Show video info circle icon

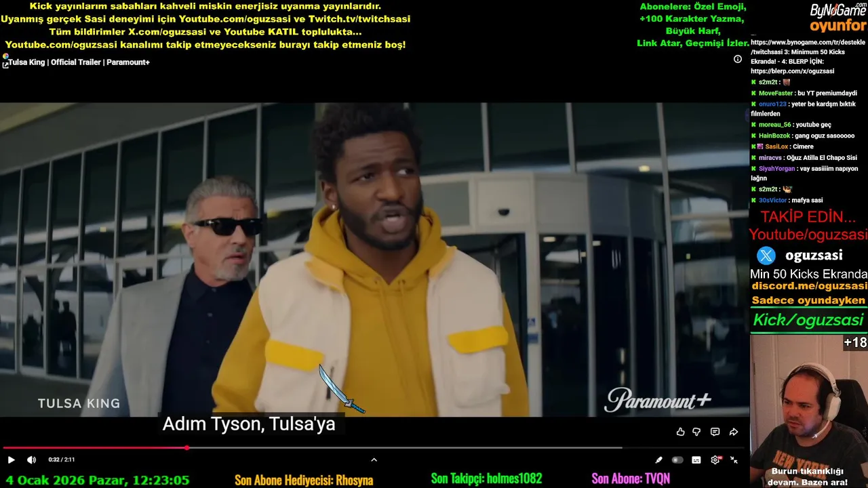738,59
